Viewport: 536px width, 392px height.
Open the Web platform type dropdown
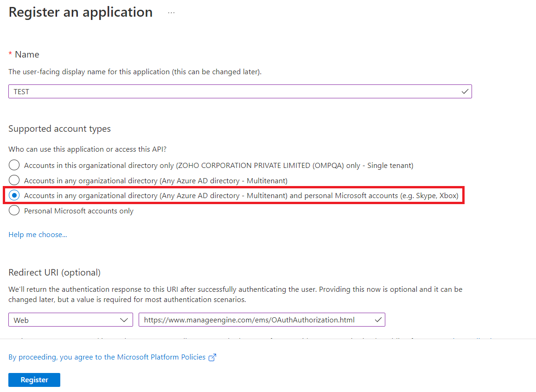tap(71, 320)
